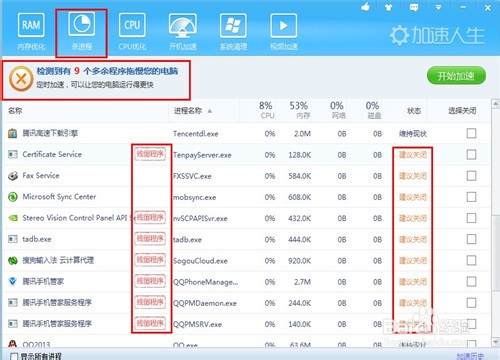Minimize the acceleration window

coord(463,7)
